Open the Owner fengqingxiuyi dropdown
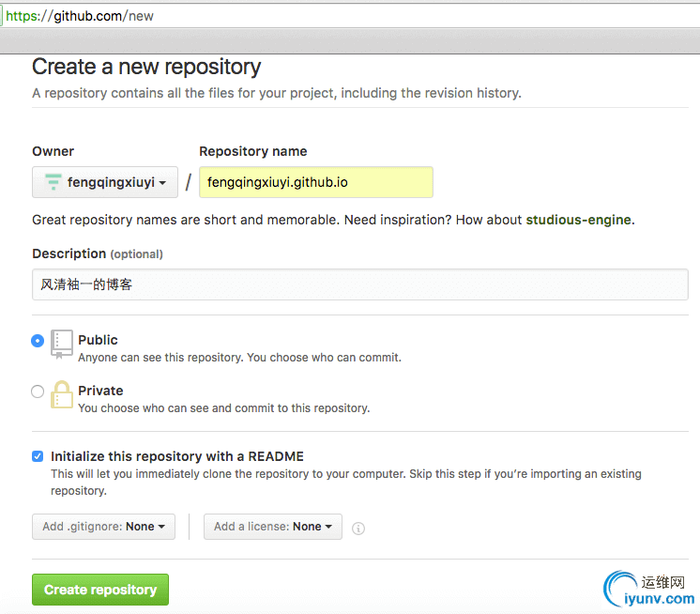 pos(105,182)
